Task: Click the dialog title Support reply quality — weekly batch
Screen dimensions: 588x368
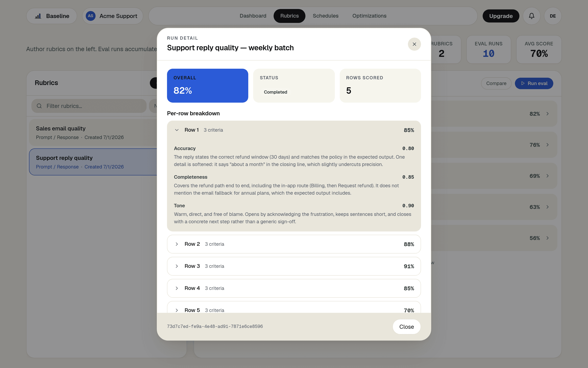Action: [230, 48]
